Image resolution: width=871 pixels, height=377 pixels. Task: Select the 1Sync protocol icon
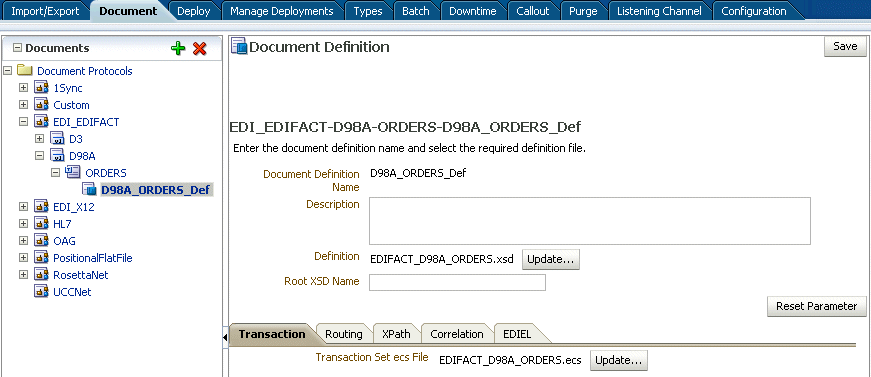pos(42,88)
